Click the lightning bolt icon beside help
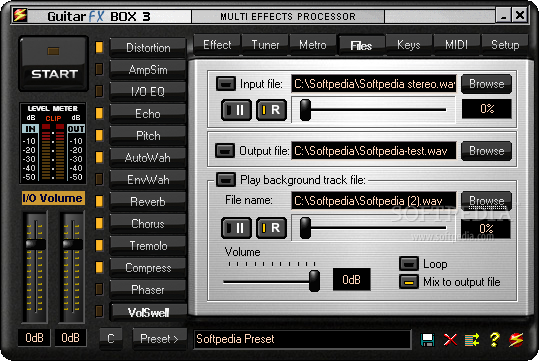 pyautogui.click(x=516, y=340)
